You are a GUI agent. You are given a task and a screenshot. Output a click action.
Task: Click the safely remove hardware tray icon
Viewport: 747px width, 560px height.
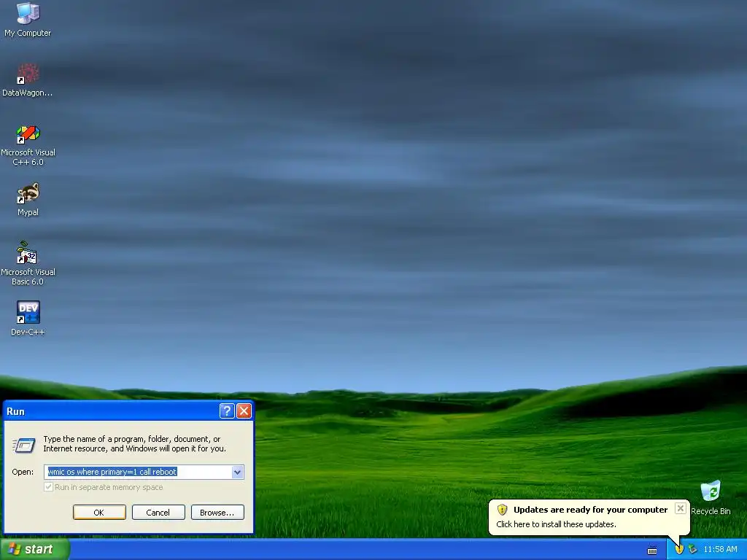pyautogui.click(x=693, y=549)
